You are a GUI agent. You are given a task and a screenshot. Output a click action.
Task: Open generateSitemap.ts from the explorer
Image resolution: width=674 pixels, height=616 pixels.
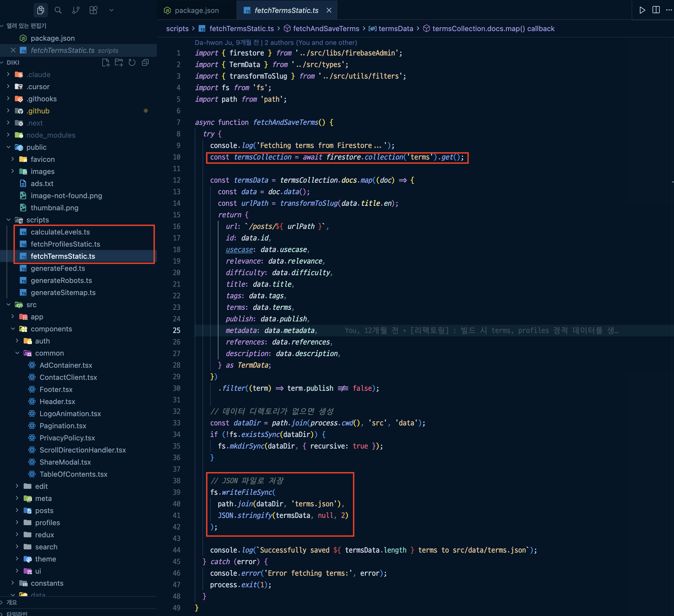[63, 292]
